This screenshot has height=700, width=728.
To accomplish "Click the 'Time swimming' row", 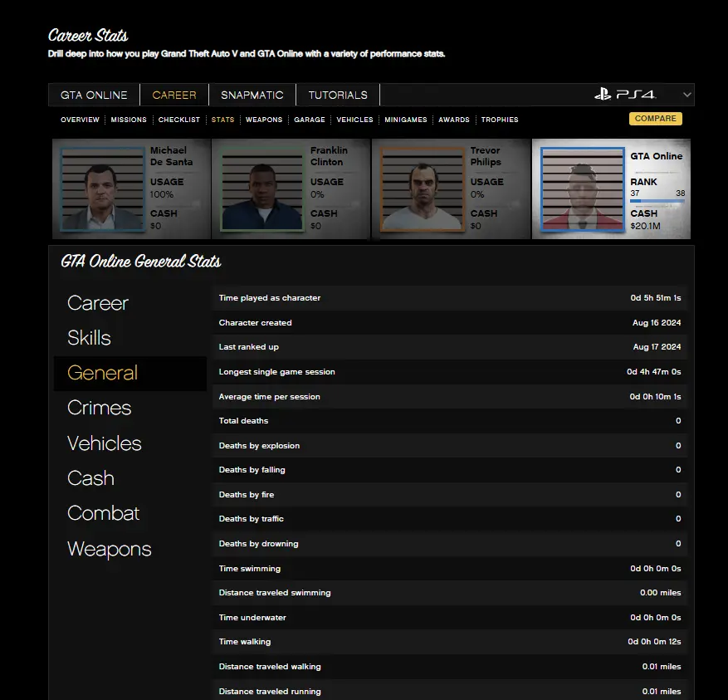I will [x=449, y=568].
